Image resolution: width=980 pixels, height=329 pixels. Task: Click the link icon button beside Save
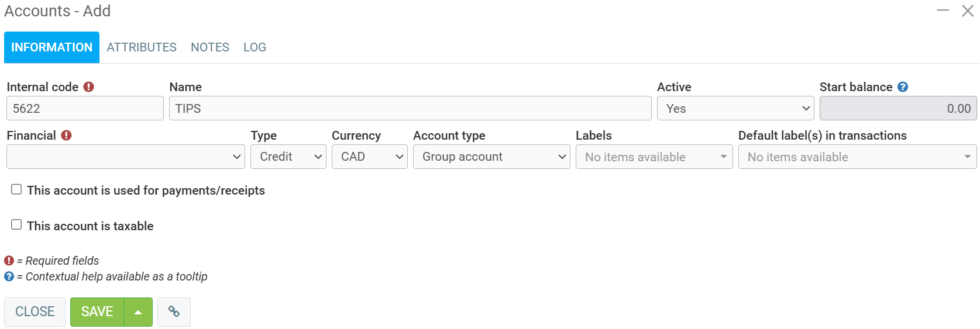[174, 311]
